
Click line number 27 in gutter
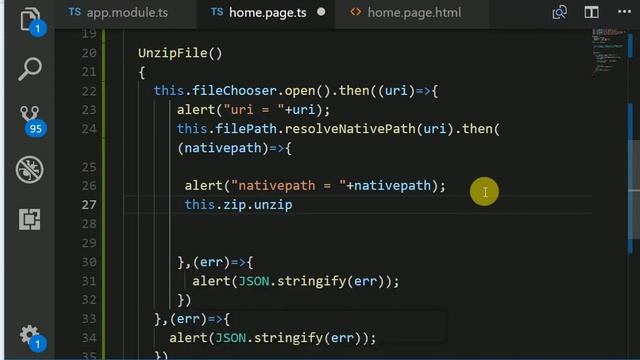click(89, 204)
